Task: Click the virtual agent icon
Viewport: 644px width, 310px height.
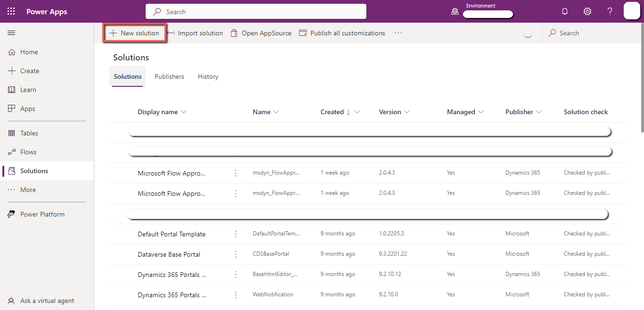Action: [12, 301]
